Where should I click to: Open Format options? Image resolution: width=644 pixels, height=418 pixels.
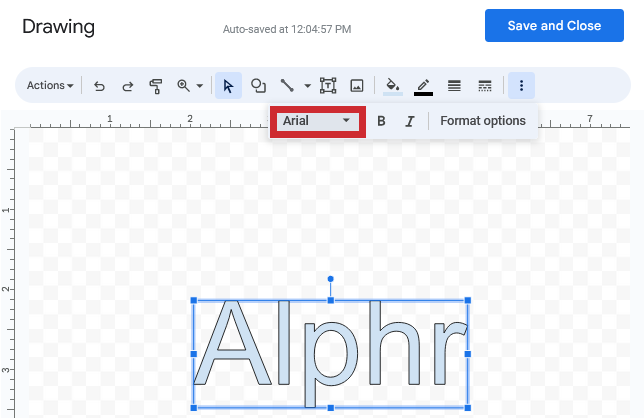[483, 121]
